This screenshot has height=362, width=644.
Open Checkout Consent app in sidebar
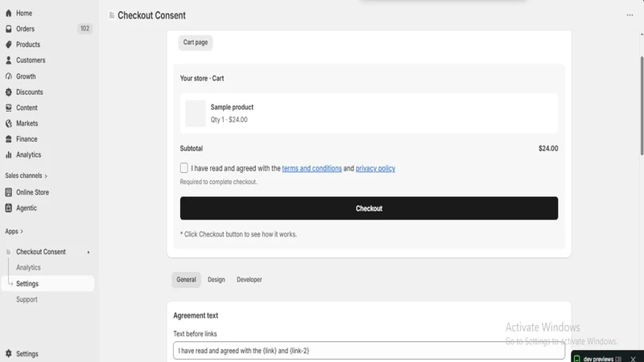click(41, 252)
